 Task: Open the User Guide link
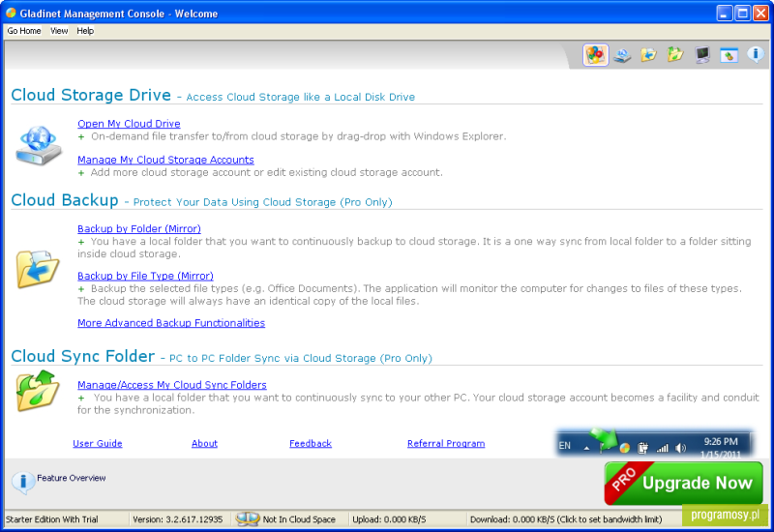point(98,443)
